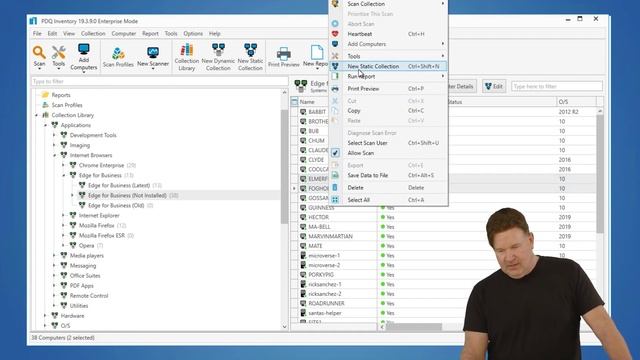Select Scan Profiles in the tree
The image size is (640, 360).
click(67, 105)
